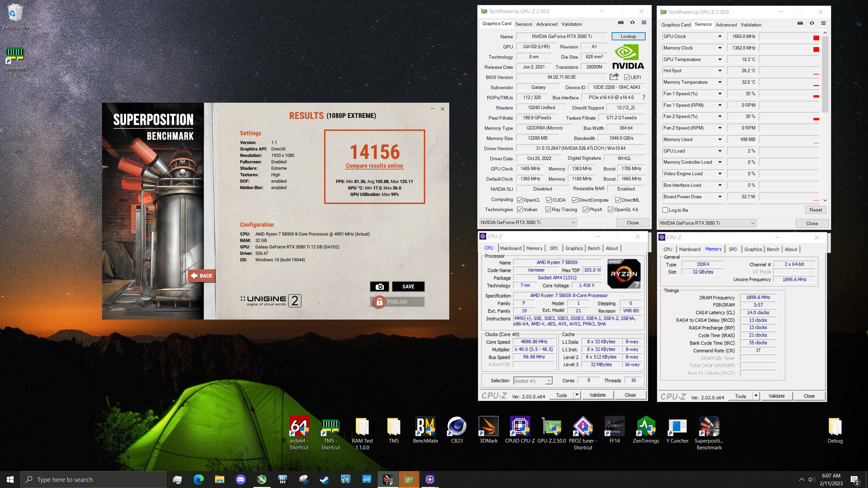Toggle the DirectML checkbox
868x488 pixels.
pos(618,200)
